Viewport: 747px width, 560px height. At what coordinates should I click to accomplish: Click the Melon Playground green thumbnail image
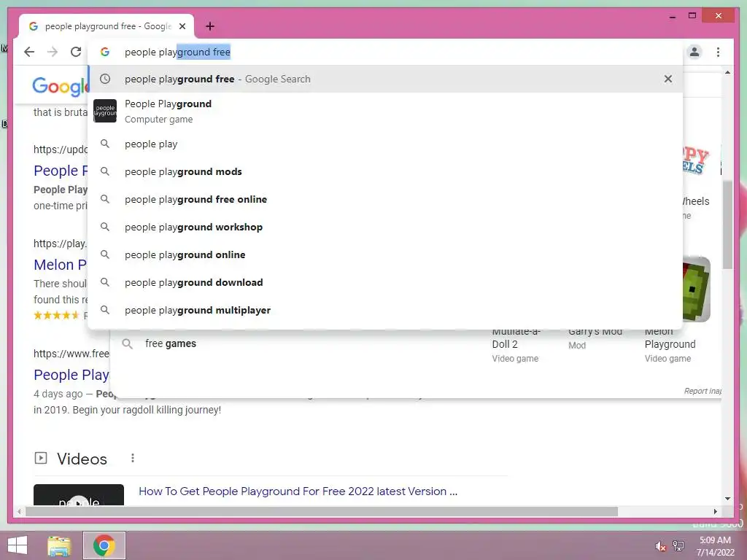tap(697, 289)
